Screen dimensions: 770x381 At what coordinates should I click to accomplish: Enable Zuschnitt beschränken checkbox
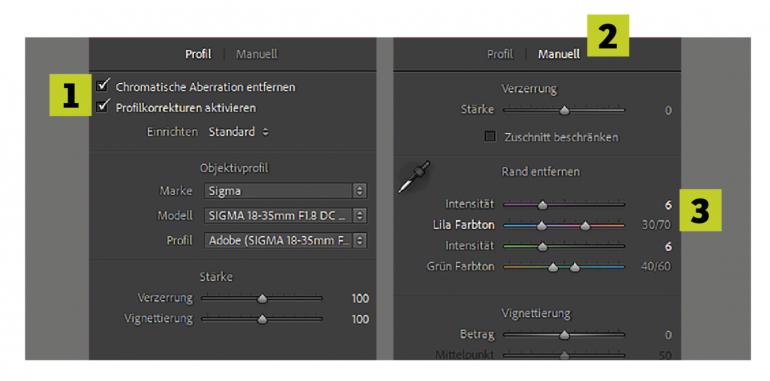[x=490, y=136]
